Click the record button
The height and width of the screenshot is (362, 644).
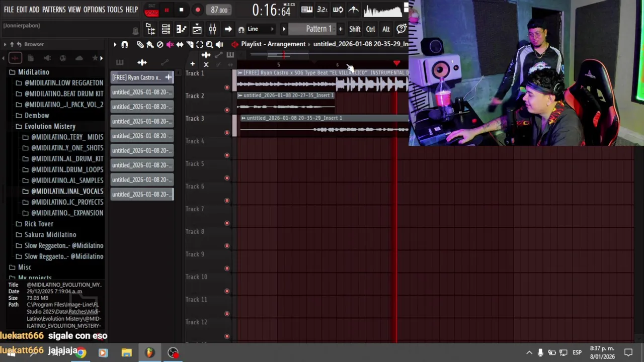point(198,10)
